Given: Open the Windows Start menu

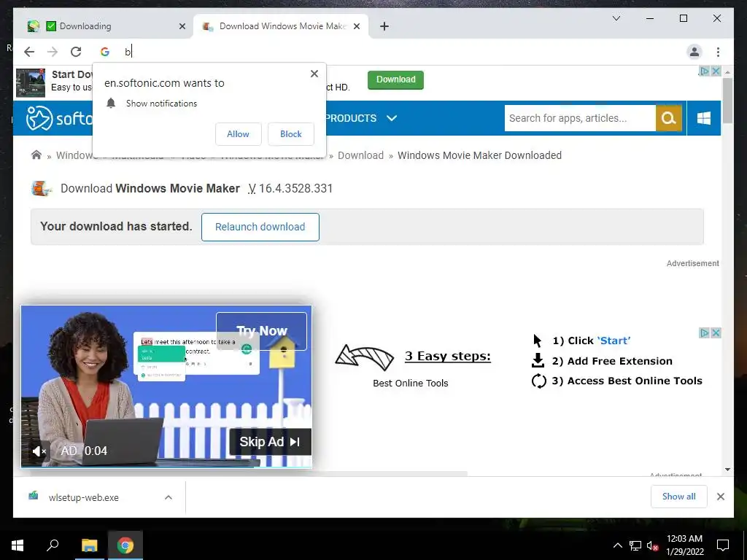Looking at the screenshot, I should 18,545.
